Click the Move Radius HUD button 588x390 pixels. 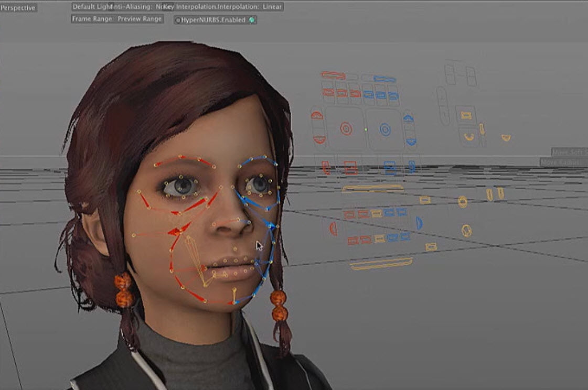click(564, 162)
